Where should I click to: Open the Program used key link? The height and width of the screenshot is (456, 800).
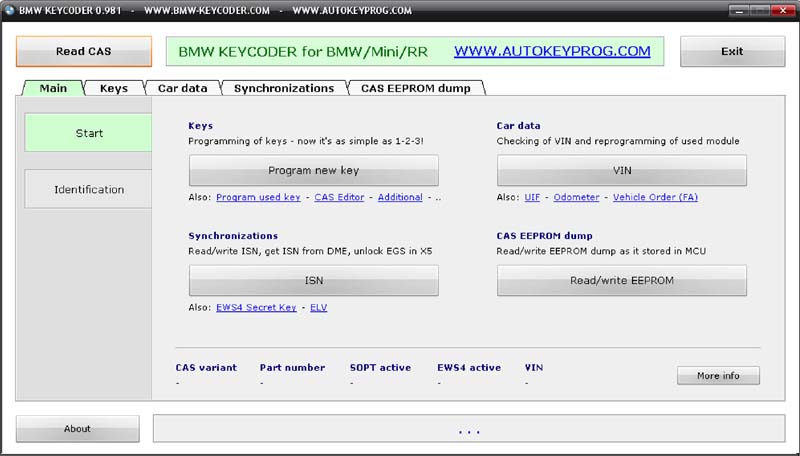[258, 197]
